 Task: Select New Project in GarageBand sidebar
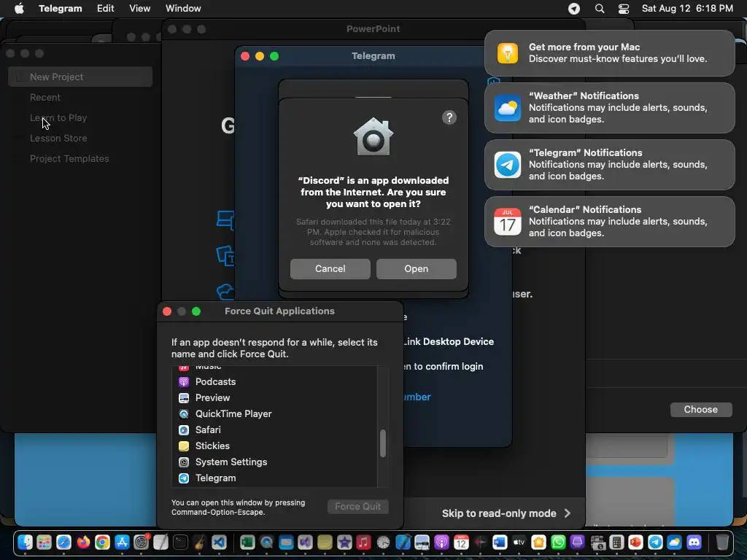point(80,77)
